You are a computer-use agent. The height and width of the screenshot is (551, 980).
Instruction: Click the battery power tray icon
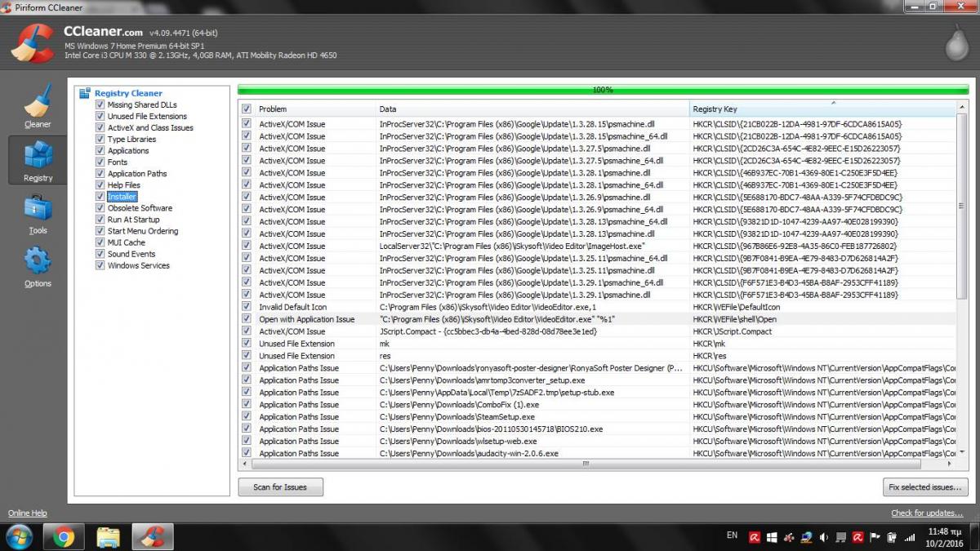[x=892, y=537]
